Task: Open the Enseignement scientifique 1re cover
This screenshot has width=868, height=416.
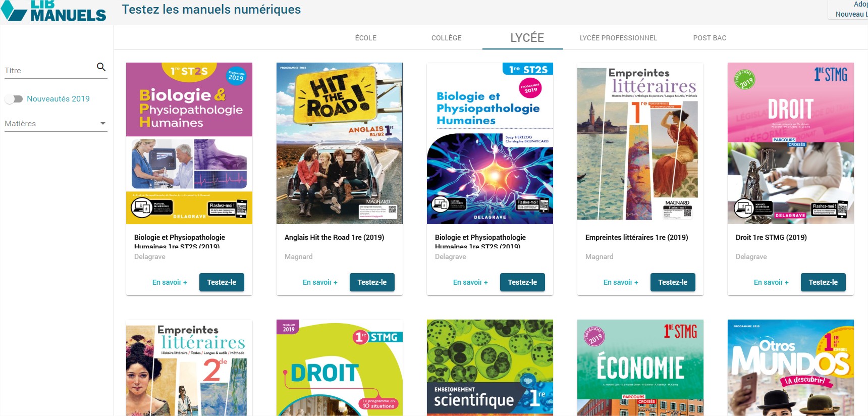Action: [490, 368]
